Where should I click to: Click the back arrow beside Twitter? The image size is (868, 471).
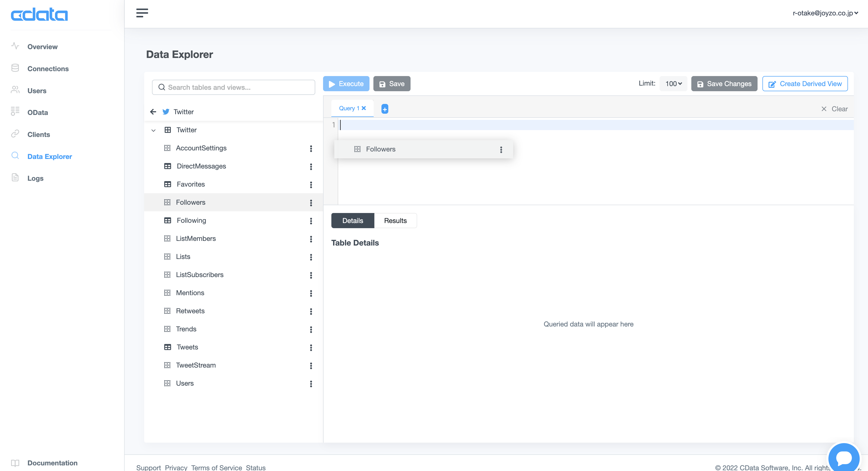point(153,112)
